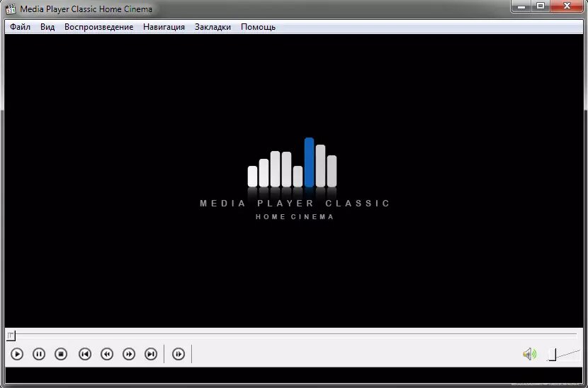Image resolution: width=588 pixels, height=388 pixels.
Task: Click the Stop button
Action: coord(61,354)
